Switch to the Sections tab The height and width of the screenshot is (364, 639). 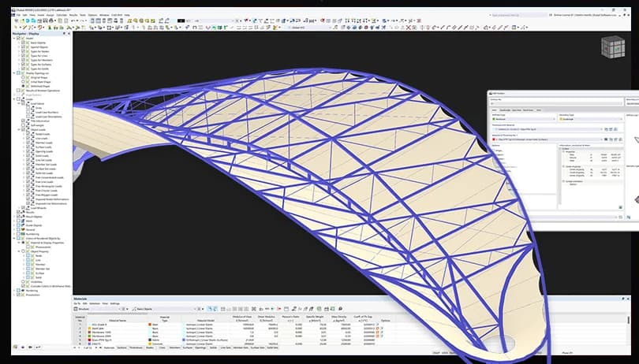[x=121, y=347]
